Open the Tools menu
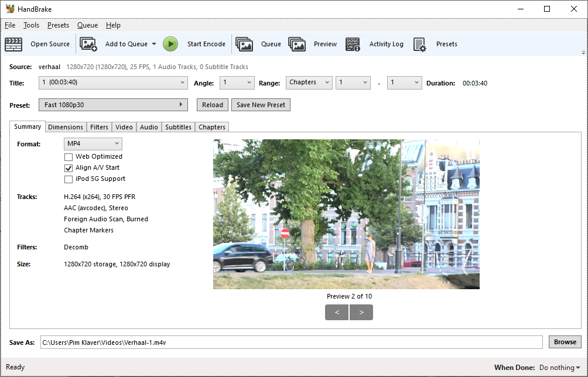This screenshot has width=588, height=377. [x=31, y=25]
